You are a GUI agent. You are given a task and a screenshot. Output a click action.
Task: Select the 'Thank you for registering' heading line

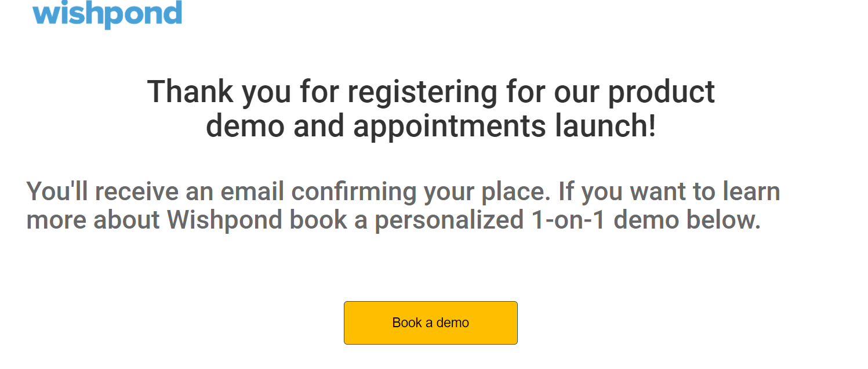[x=431, y=93]
